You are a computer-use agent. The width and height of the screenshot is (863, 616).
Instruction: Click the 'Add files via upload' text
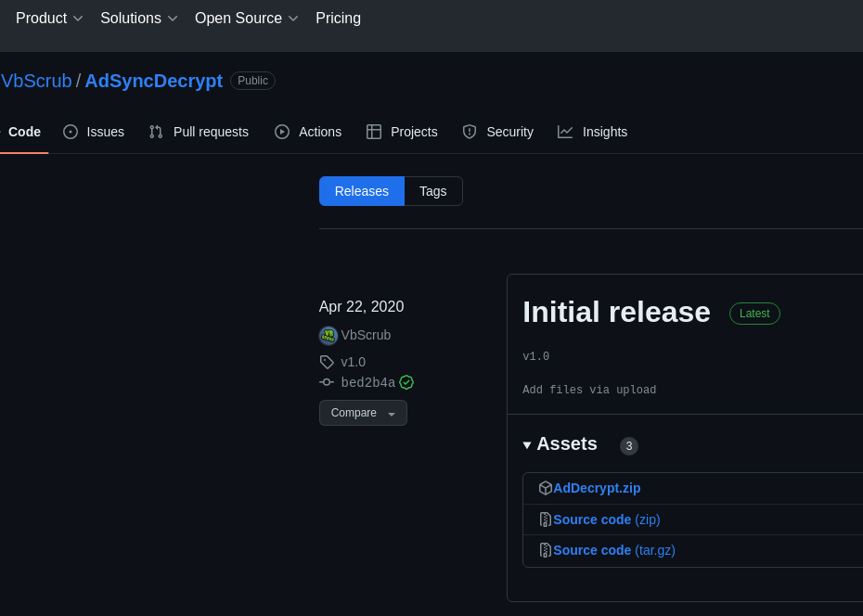click(x=589, y=390)
